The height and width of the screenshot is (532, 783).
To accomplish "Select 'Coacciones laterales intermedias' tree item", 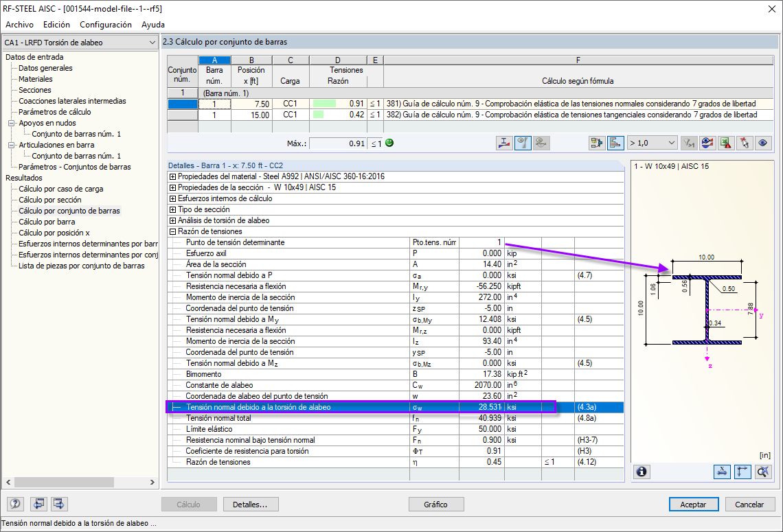I will tap(72, 101).
